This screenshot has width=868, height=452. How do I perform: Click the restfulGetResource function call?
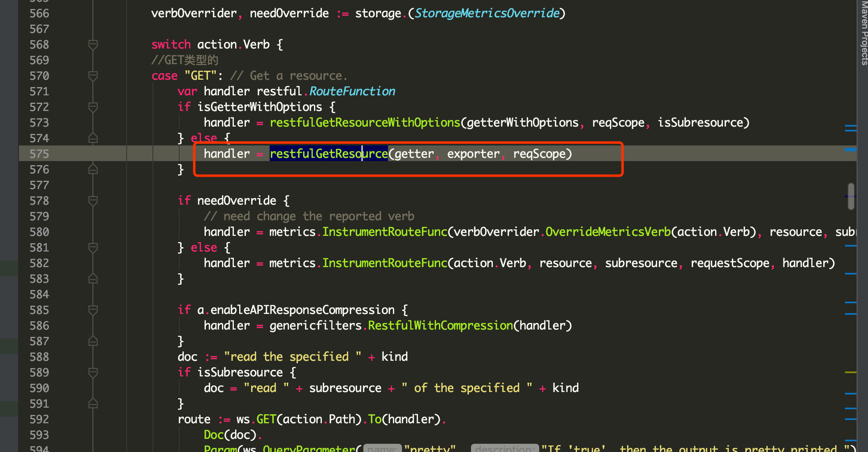[328, 154]
